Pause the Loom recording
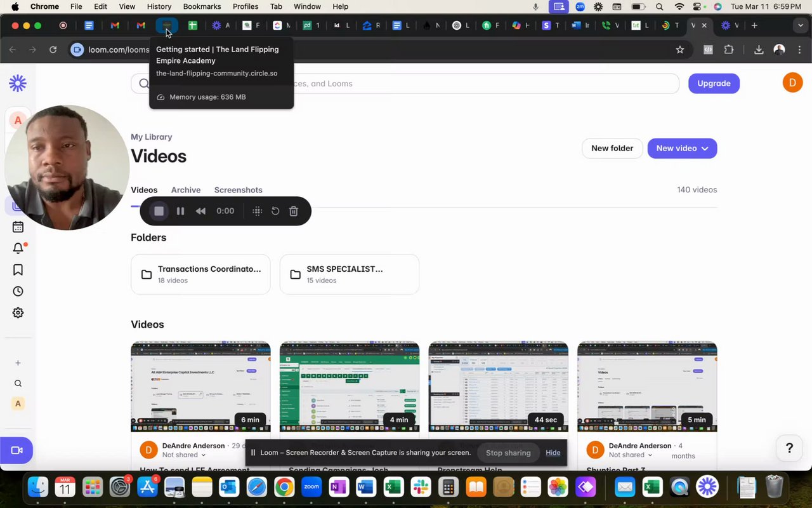 [180, 211]
